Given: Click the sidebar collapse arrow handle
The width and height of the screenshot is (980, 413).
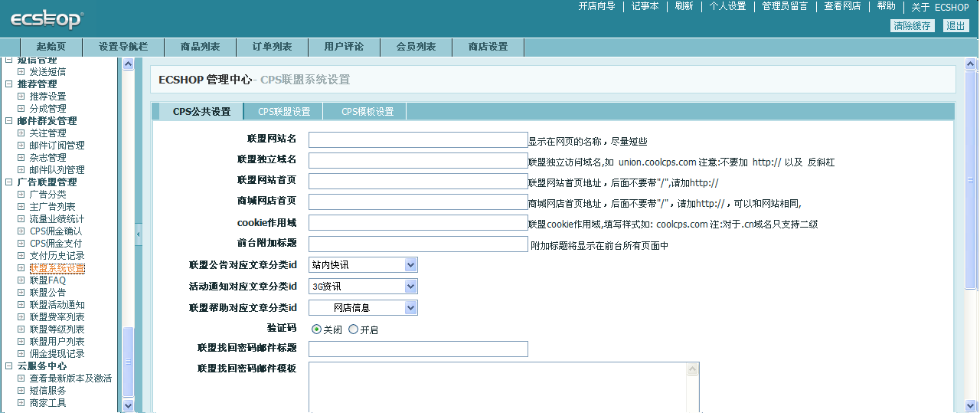Looking at the screenshot, I should click(139, 234).
